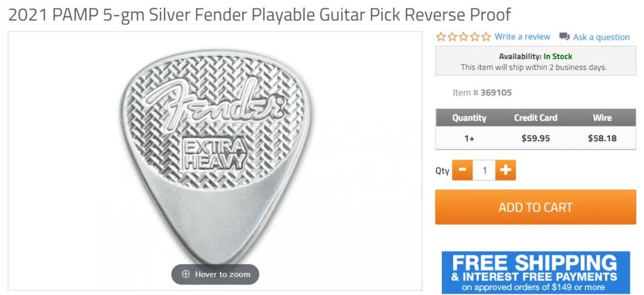Add the guitar pick to cart
The width and height of the screenshot is (644, 295).
pyautogui.click(x=535, y=207)
